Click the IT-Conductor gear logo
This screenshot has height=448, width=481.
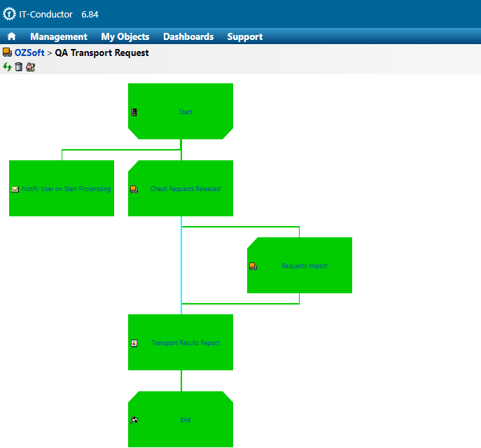9,14
